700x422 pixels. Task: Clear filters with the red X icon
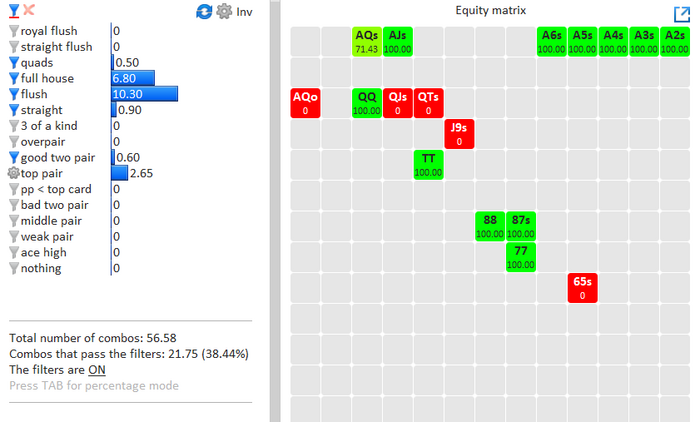(29, 9)
